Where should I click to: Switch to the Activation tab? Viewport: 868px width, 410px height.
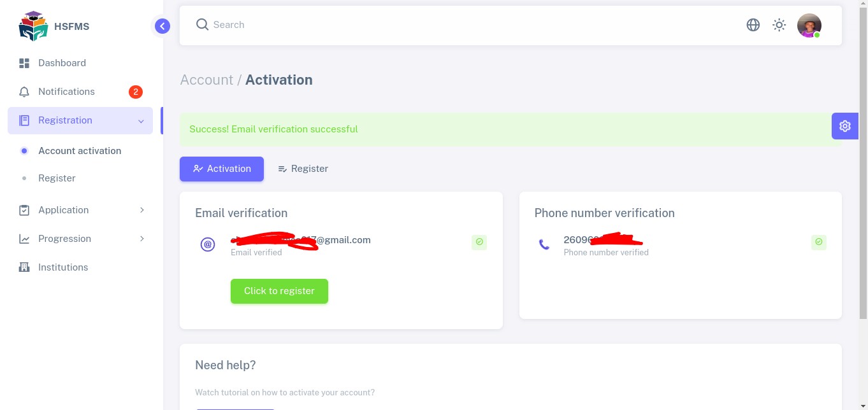pyautogui.click(x=222, y=169)
